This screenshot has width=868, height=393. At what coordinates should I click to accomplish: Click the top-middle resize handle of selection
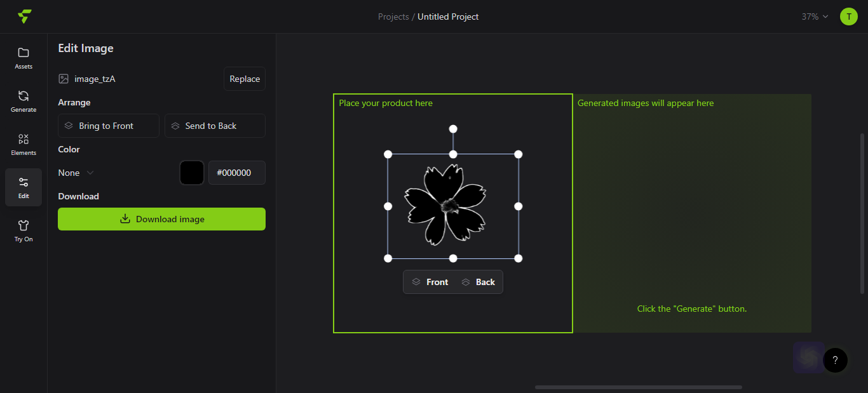click(x=453, y=154)
